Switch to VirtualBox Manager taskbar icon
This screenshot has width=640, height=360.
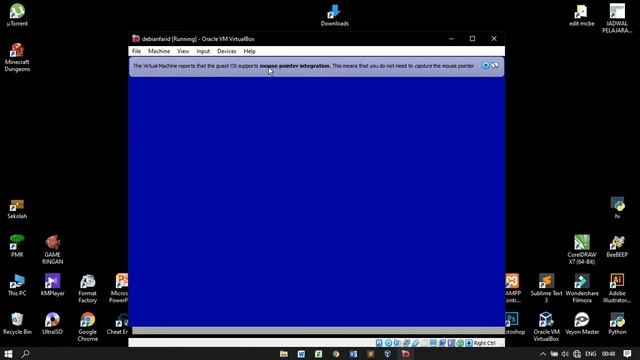click(388, 354)
